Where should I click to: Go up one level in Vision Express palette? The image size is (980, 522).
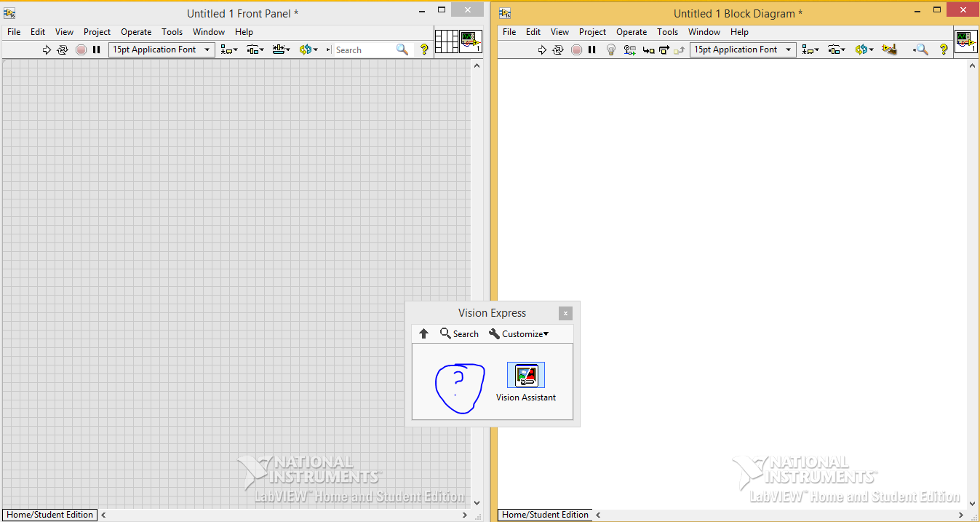(424, 333)
